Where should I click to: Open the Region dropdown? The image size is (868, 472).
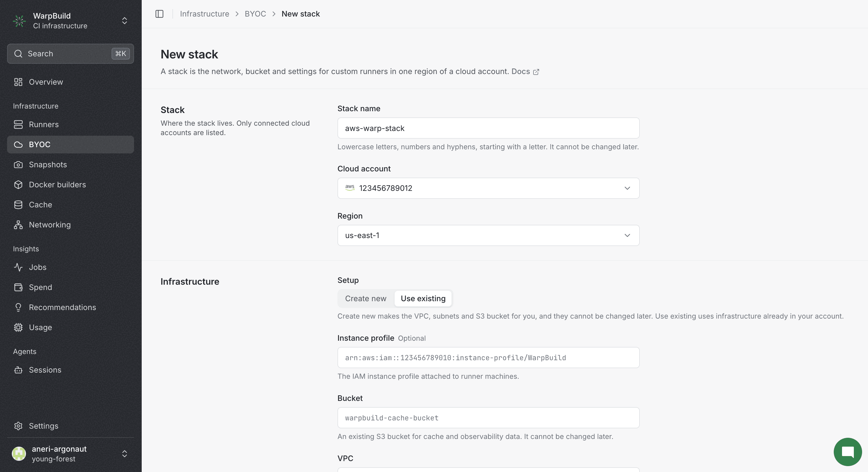pyautogui.click(x=488, y=235)
